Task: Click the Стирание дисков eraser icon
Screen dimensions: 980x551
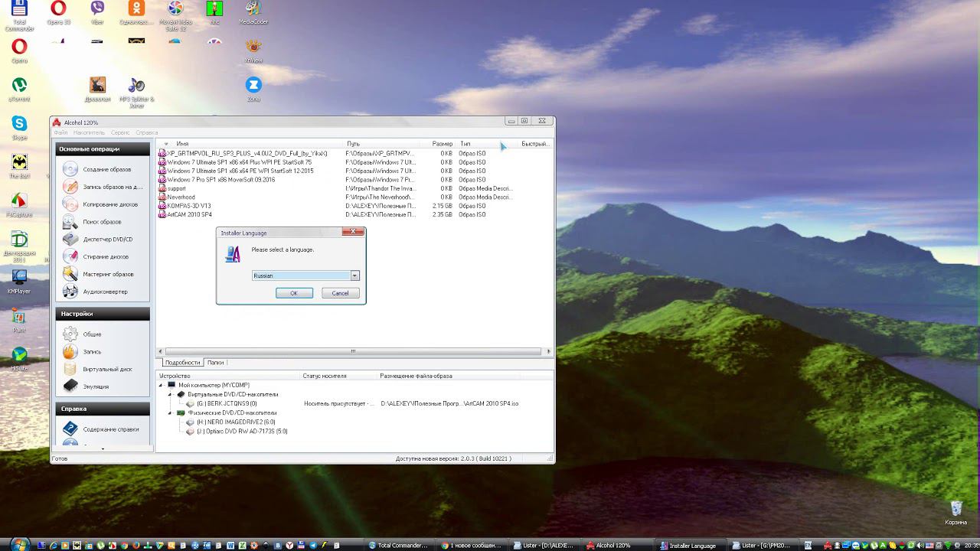Action: [70, 257]
